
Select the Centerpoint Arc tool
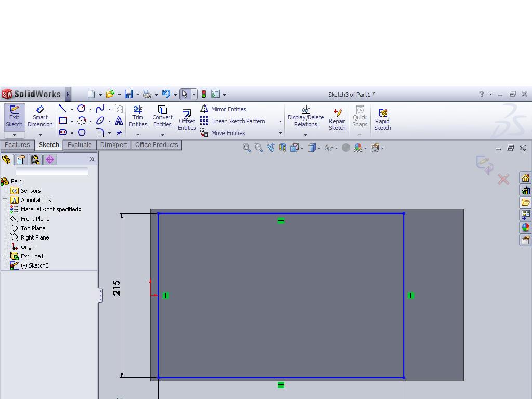[82, 121]
